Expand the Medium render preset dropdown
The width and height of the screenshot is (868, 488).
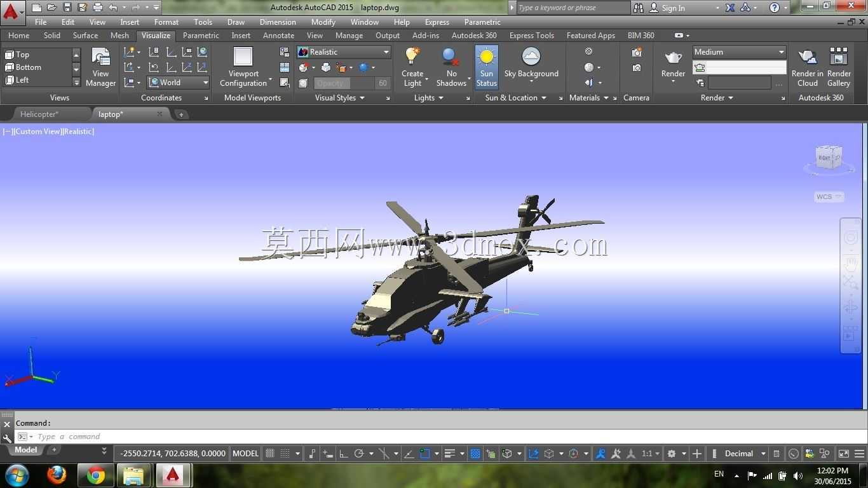point(739,52)
